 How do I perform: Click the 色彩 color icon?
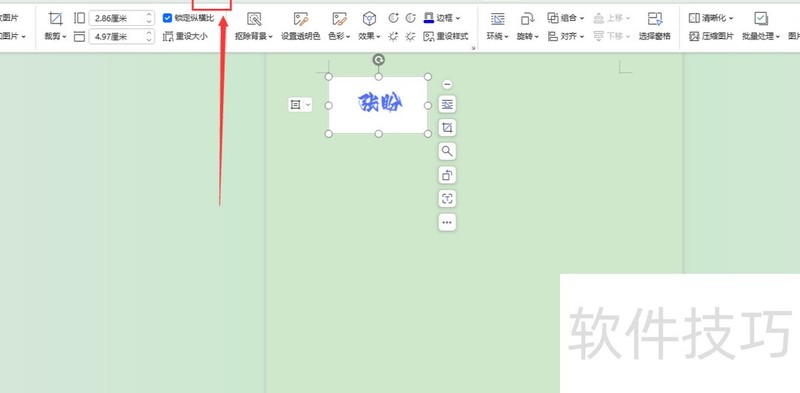click(339, 19)
